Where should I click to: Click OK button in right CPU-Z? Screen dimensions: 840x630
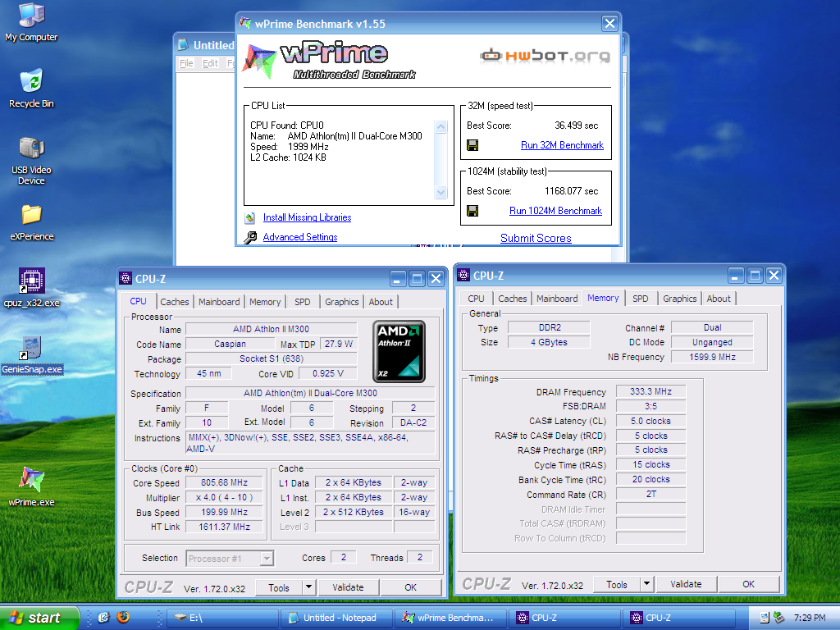tap(748, 584)
